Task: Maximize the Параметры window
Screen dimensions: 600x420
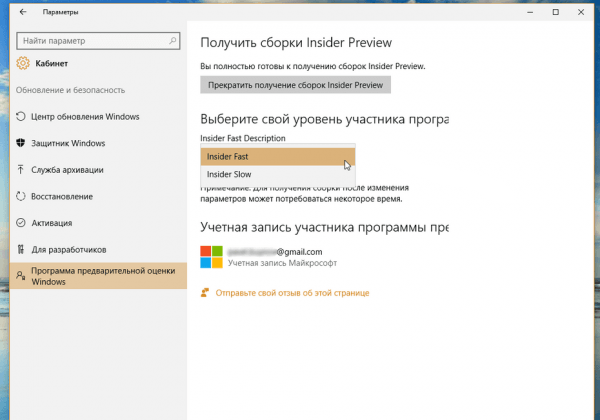Action: 556,12
